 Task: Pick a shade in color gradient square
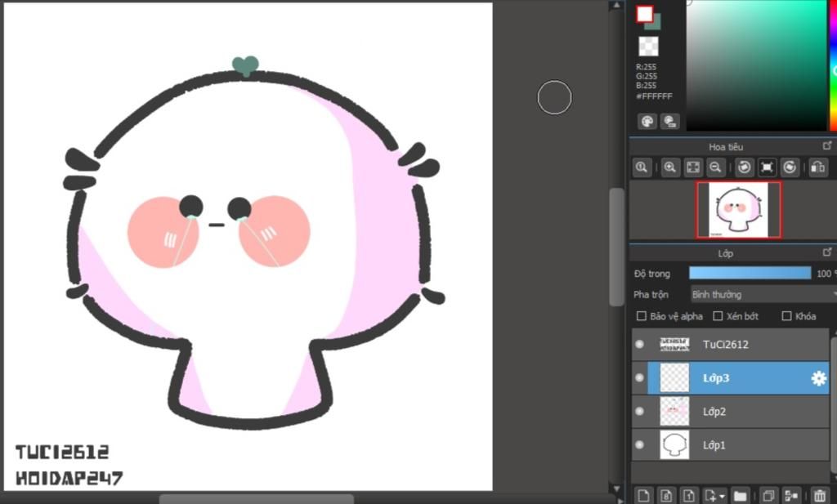[x=756, y=65]
